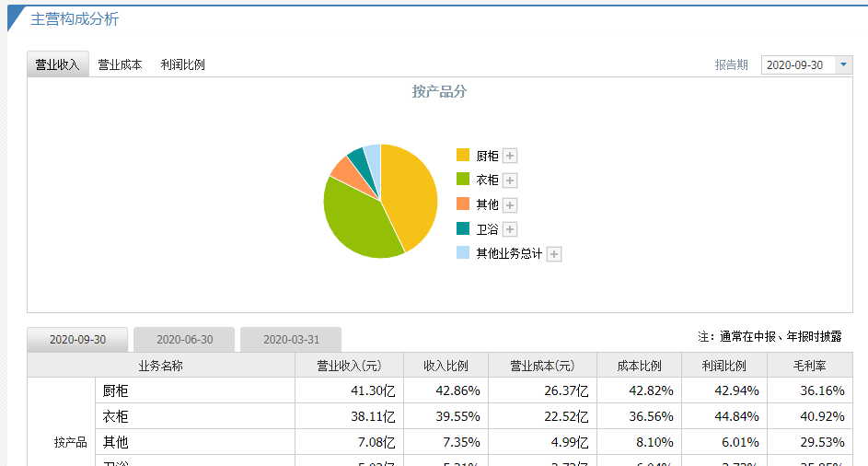
Task: Click the plus icon beside 其他 legend
Action: [510, 204]
